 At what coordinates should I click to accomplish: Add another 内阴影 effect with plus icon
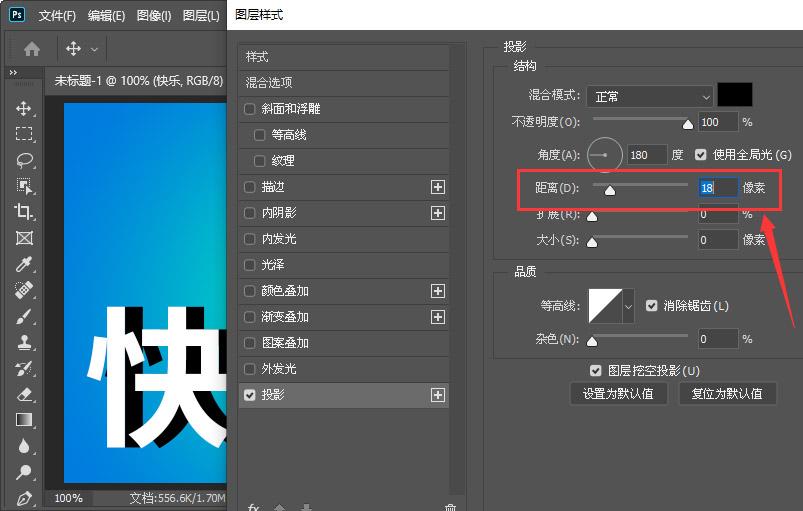click(x=437, y=213)
